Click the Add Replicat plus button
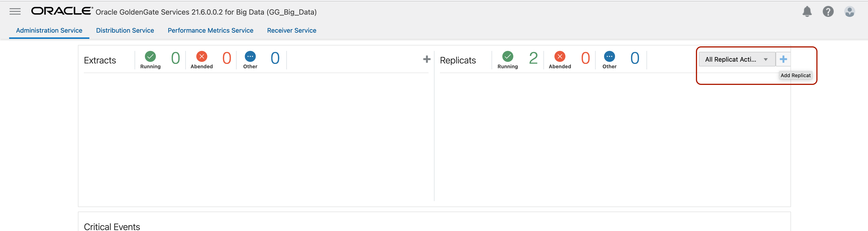Screen dimensions: 868x231 (x=783, y=59)
